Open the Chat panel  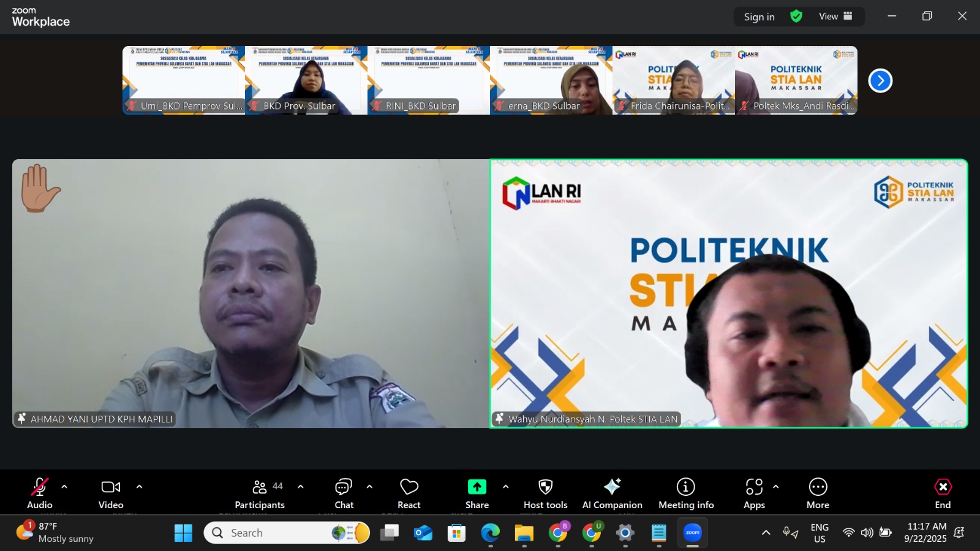pos(344,493)
